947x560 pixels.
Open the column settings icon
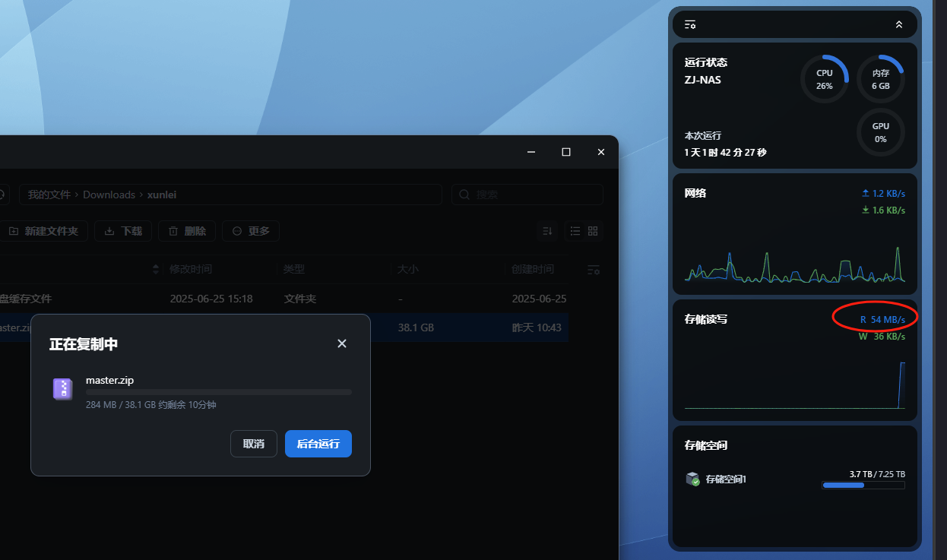(594, 269)
